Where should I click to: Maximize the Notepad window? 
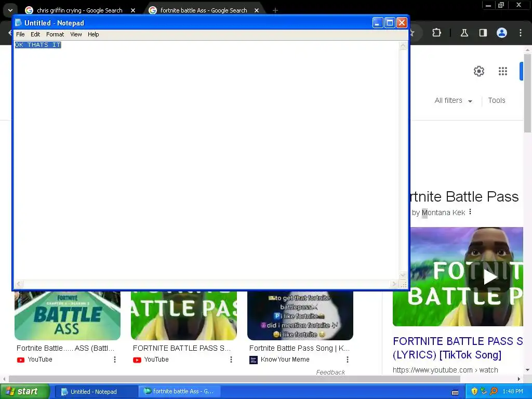[390, 23]
